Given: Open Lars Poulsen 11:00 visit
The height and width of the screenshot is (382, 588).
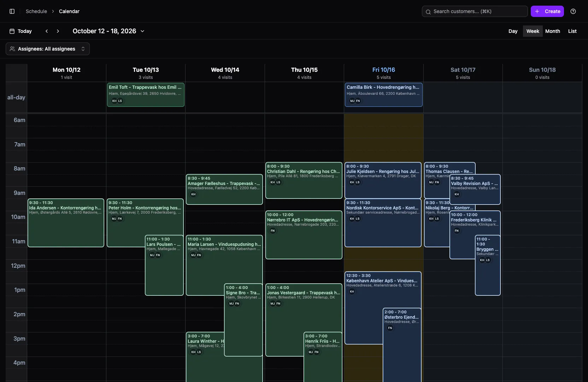Looking at the screenshot, I should point(164,265).
